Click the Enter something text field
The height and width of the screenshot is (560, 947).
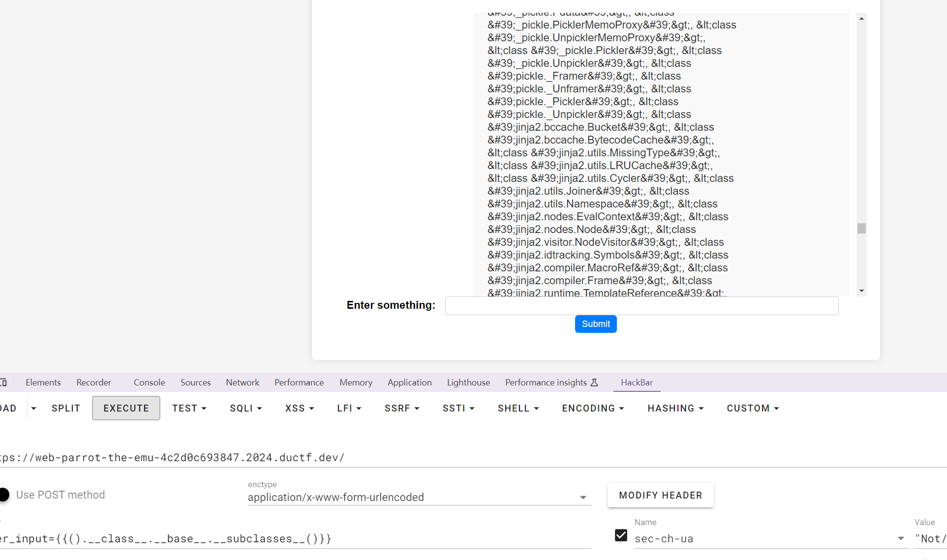[x=642, y=306]
